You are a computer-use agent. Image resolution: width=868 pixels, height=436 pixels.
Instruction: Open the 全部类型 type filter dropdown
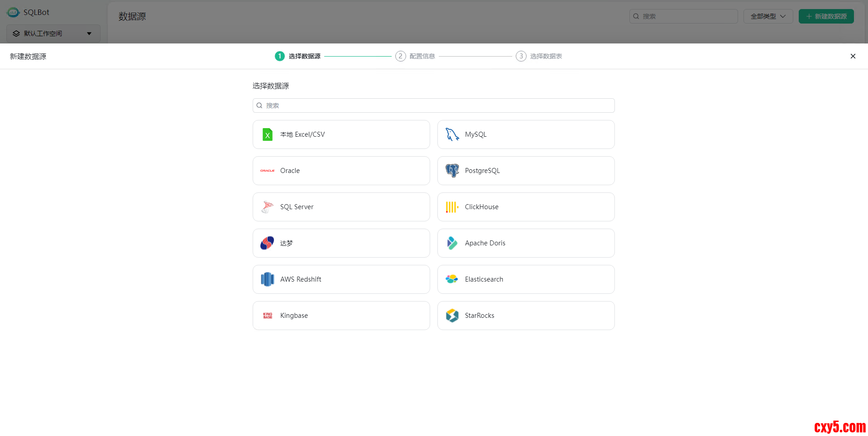click(x=768, y=16)
